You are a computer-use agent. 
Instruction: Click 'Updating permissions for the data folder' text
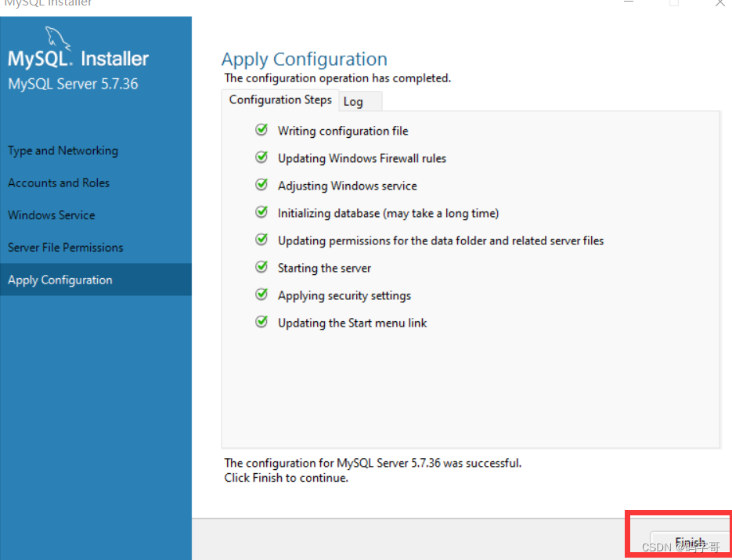pos(441,240)
